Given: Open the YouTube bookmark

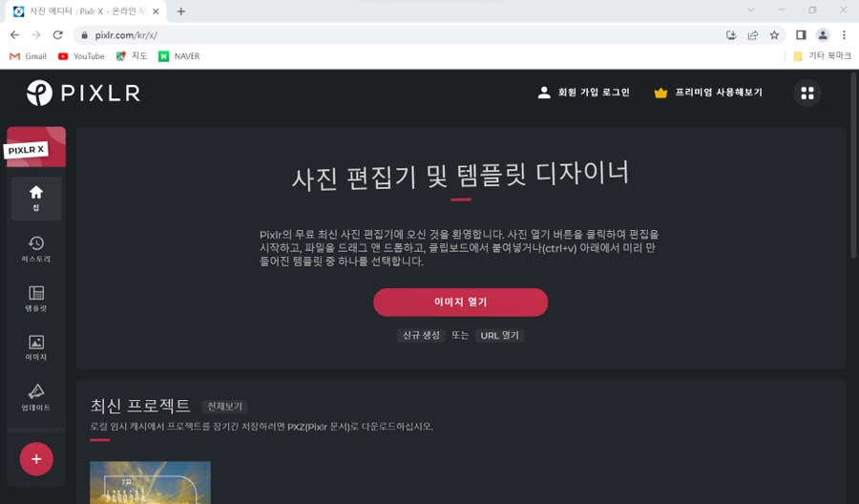Looking at the screenshot, I should pyautogui.click(x=81, y=56).
